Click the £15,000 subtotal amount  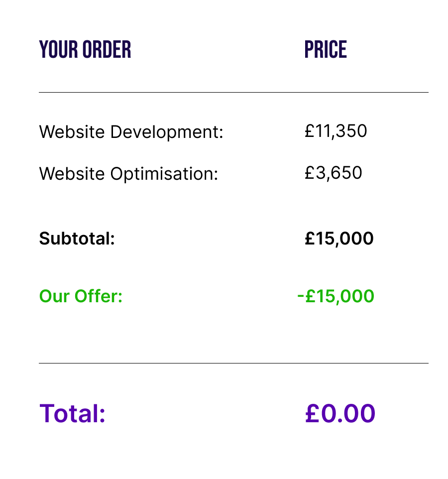click(x=339, y=239)
